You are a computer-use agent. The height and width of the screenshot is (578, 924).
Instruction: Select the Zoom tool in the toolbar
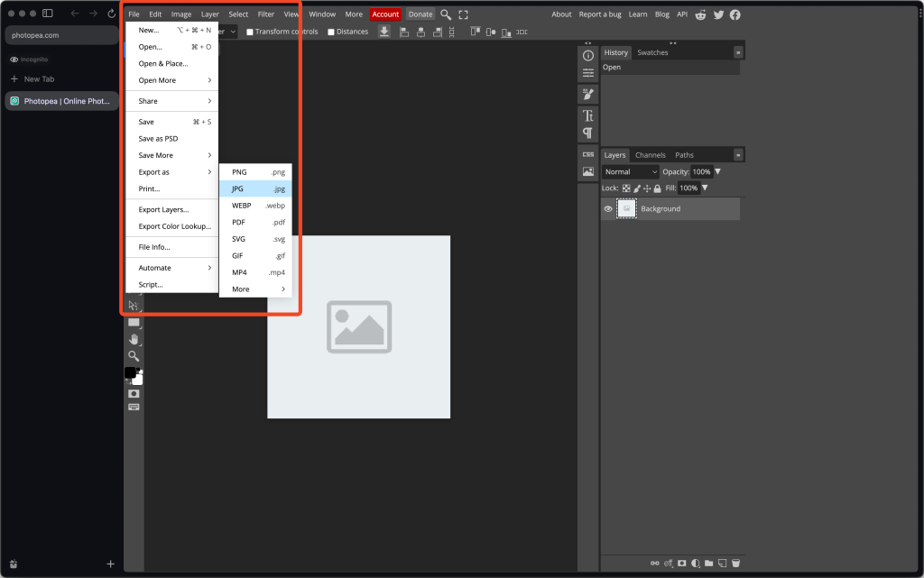(134, 356)
